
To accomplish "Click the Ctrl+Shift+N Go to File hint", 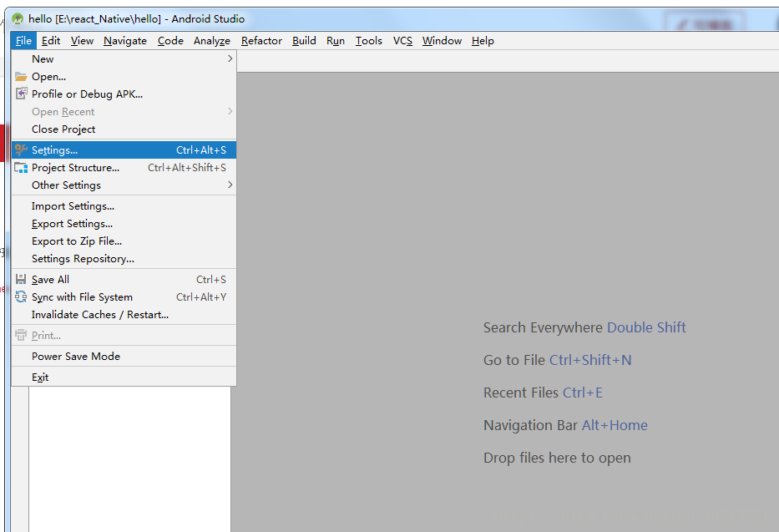I will click(x=590, y=360).
